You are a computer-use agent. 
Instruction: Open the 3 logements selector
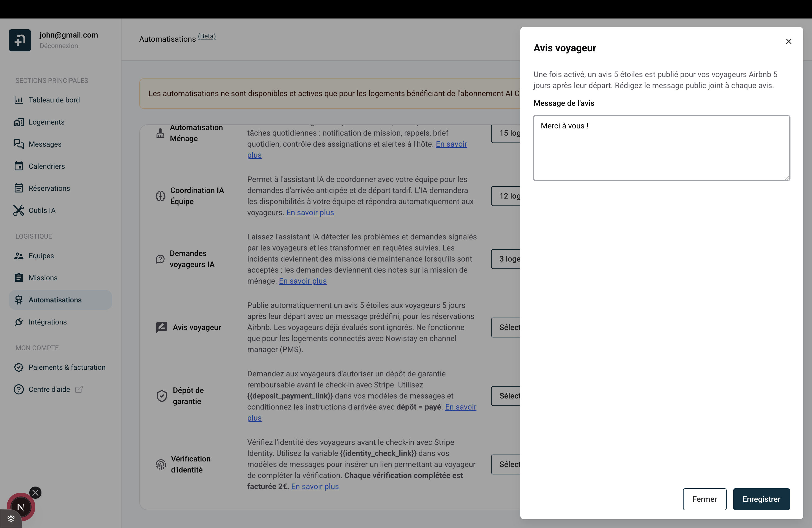tap(506, 259)
